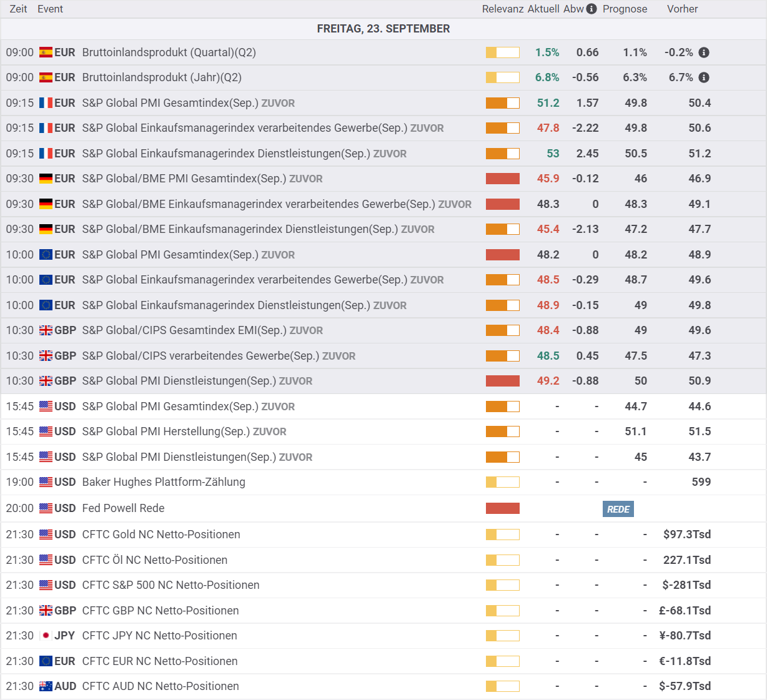The width and height of the screenshot is (767, 700).
Task: Click US flag on Baker Hughes Plattform-Zählung row
Action: pos(46,482)
